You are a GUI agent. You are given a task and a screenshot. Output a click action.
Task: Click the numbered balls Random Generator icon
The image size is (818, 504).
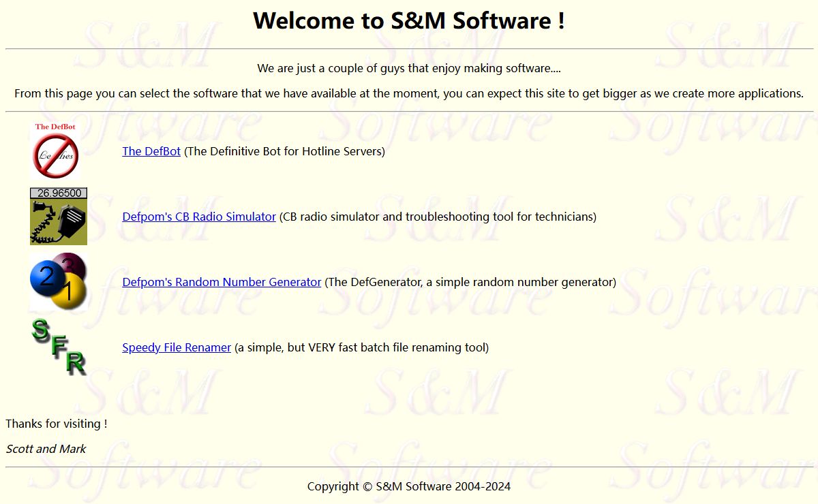pos(59,281)
